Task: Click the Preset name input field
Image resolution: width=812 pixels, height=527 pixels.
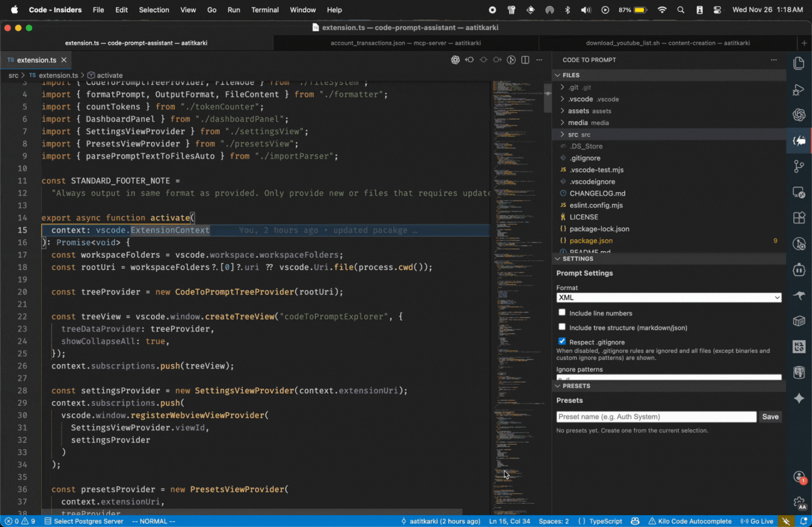Action: pos(655,416)
